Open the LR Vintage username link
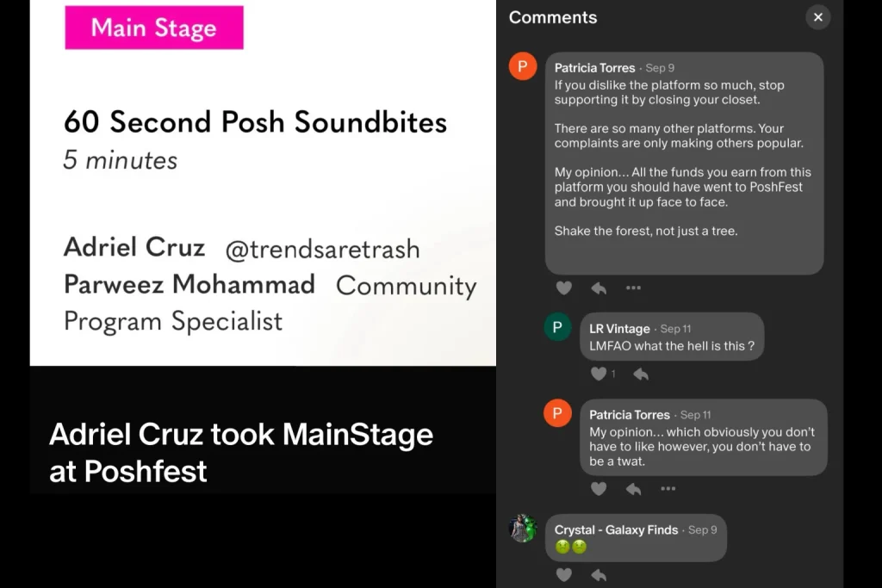The width and height of the screenshot is (882, 588). point(619,329)
